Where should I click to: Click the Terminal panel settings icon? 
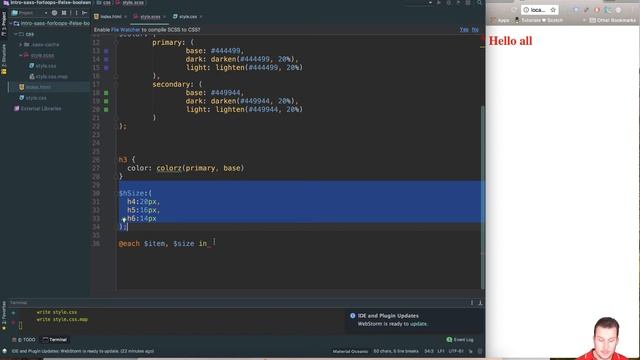[x=472, y=303]
